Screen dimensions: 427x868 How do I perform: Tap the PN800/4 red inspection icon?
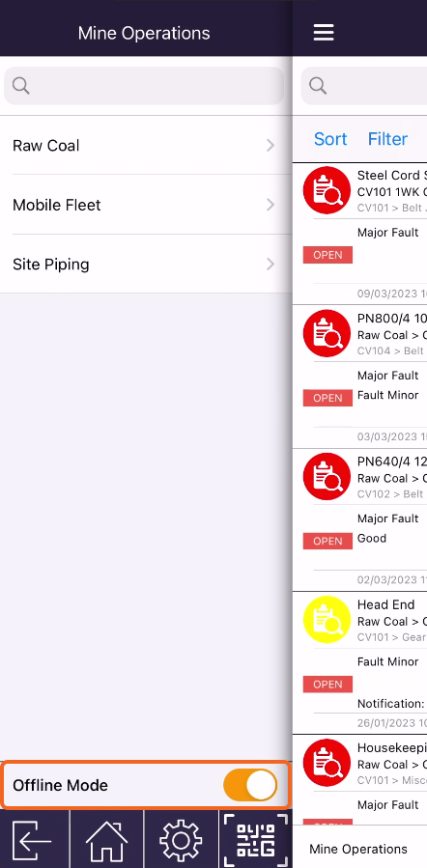click(x=327, y=333)
